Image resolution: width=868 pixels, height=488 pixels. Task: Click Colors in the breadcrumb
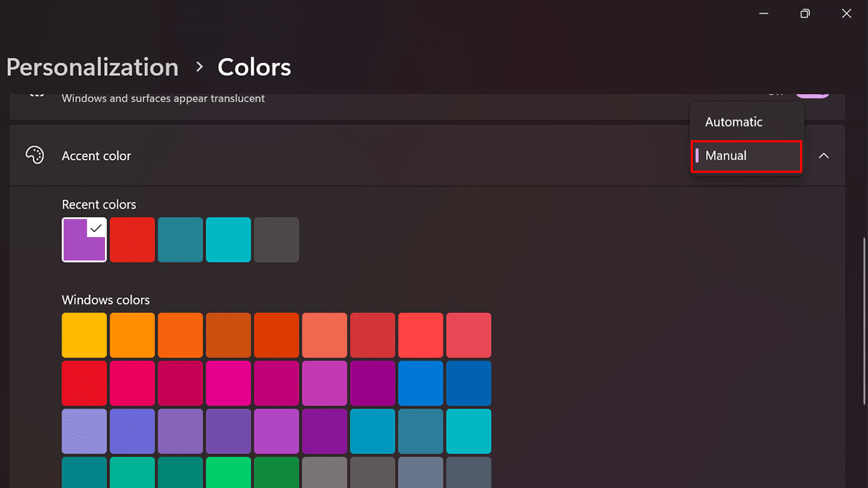click(254, 67)
